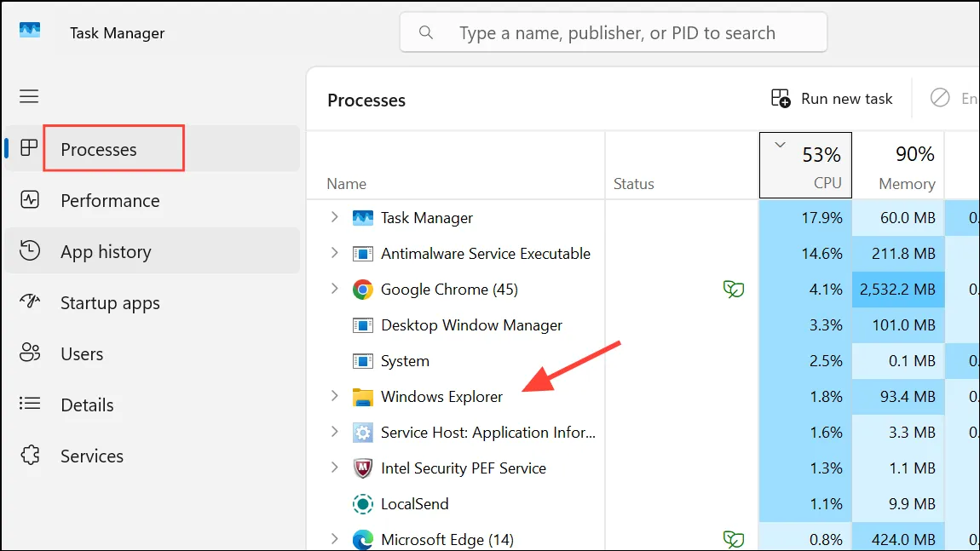Click the Users people icon
This screenshot has height=551, width=980.
29,353
